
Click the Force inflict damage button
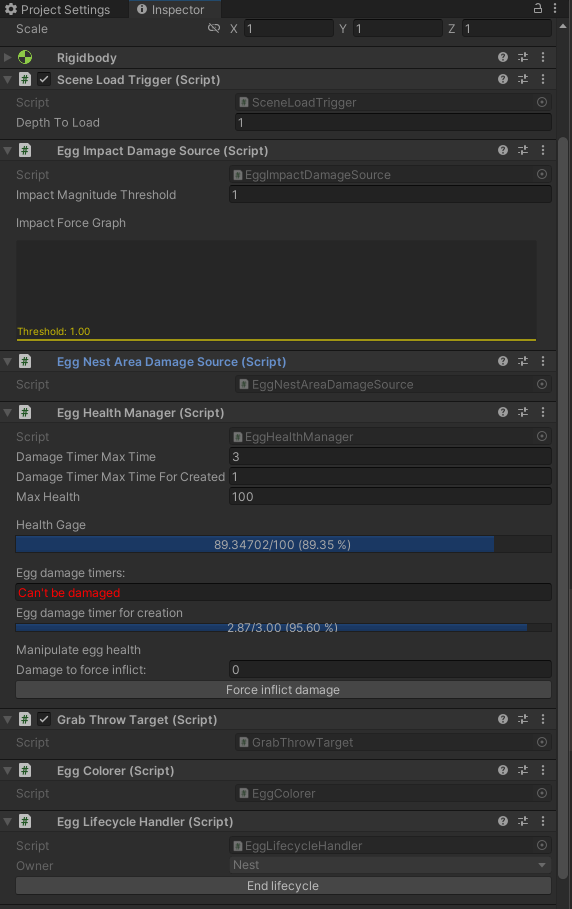283,690
